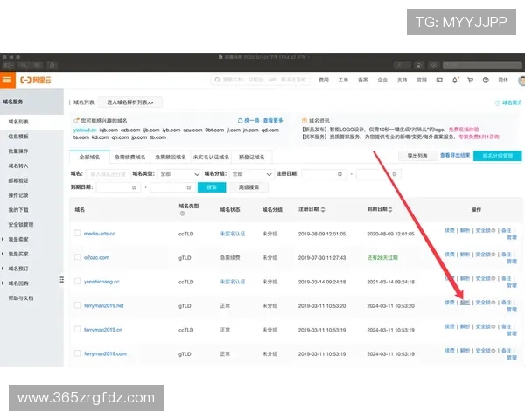Click 续费 link for media-arts.cc
525x420 pixels.
tap(450, 230)
